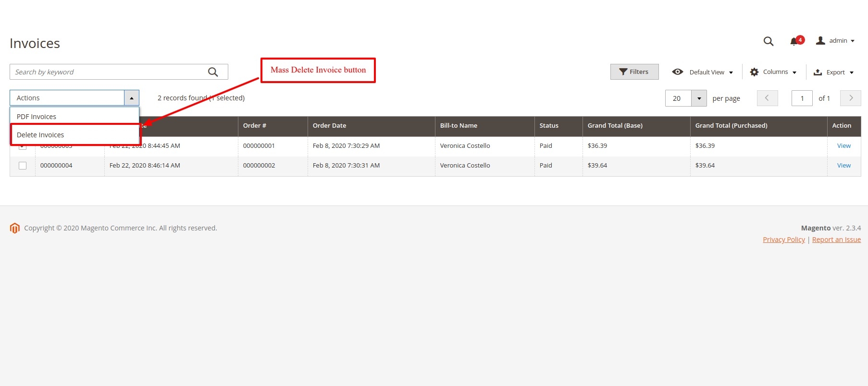Screen dimensions: 868x386
Task: Open the per page count dropdown arrow
Action: (x=699, y=98)
